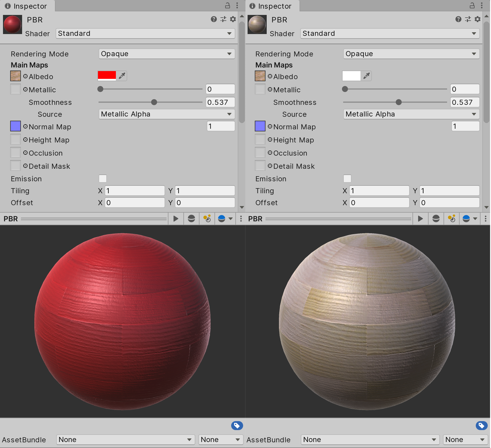Open the Shader dropdown on the left material
The height and width of the screenshot is (448, 491).
click(145, 33)
